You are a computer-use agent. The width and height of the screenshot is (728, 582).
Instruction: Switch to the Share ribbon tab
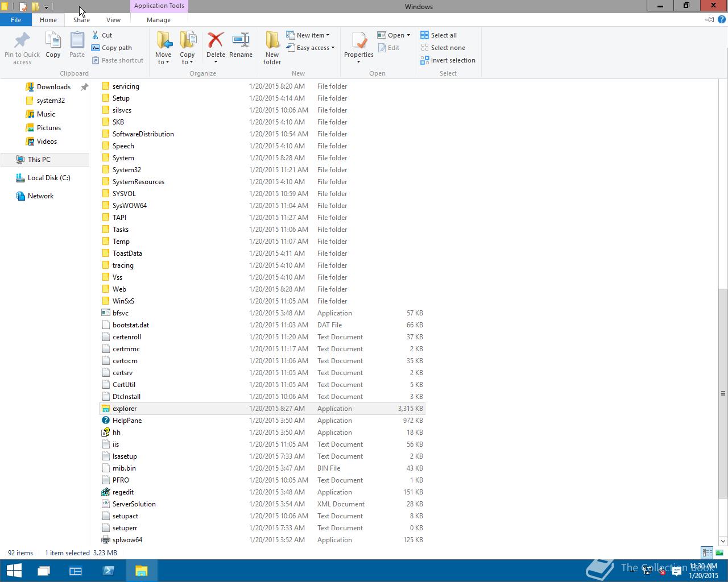coord(81,19)
